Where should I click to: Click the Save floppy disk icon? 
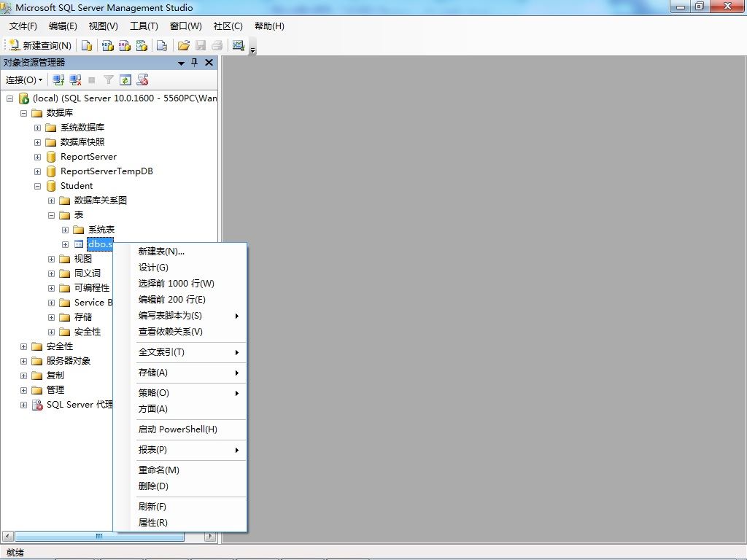point(201,45)
